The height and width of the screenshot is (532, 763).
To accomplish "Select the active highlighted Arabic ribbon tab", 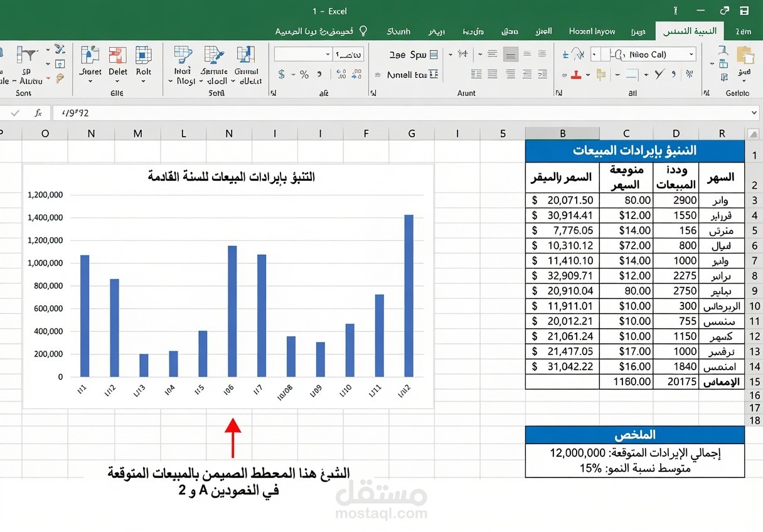I will click(x=690, y=31).
